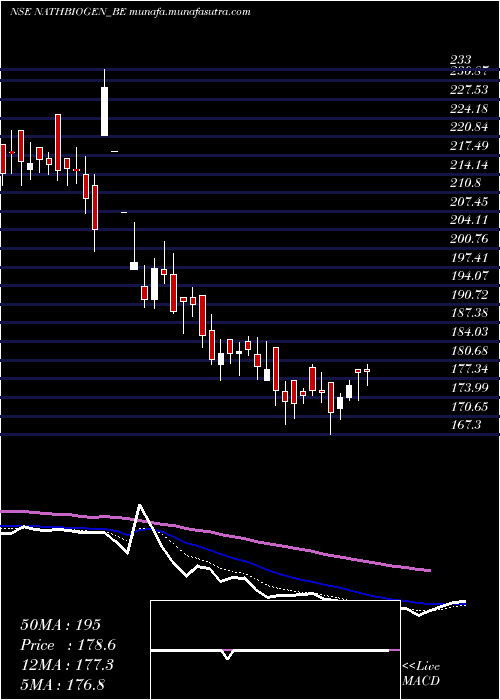Click the tallest white candlestick near 227
This screenshot has height=700, width=500.
point(104,111)
